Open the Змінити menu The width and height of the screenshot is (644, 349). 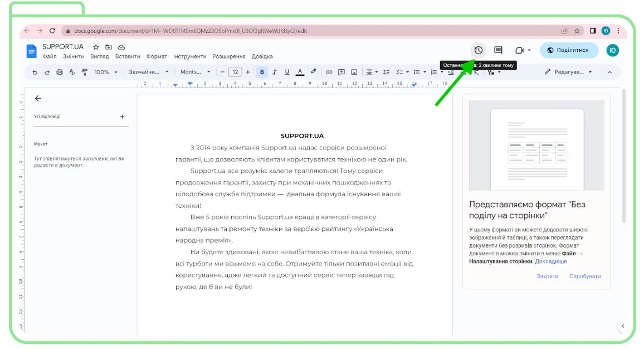pos(73,57)
